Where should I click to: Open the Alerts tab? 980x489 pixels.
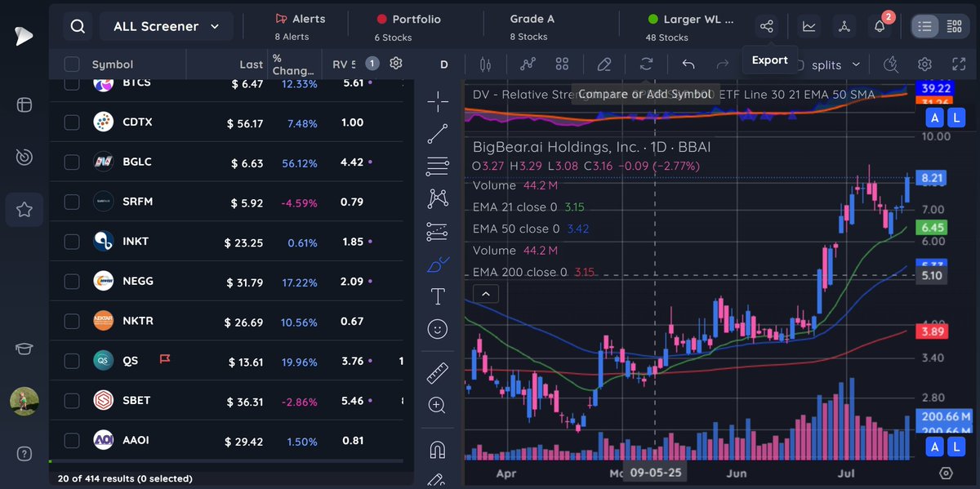point(300,26)
